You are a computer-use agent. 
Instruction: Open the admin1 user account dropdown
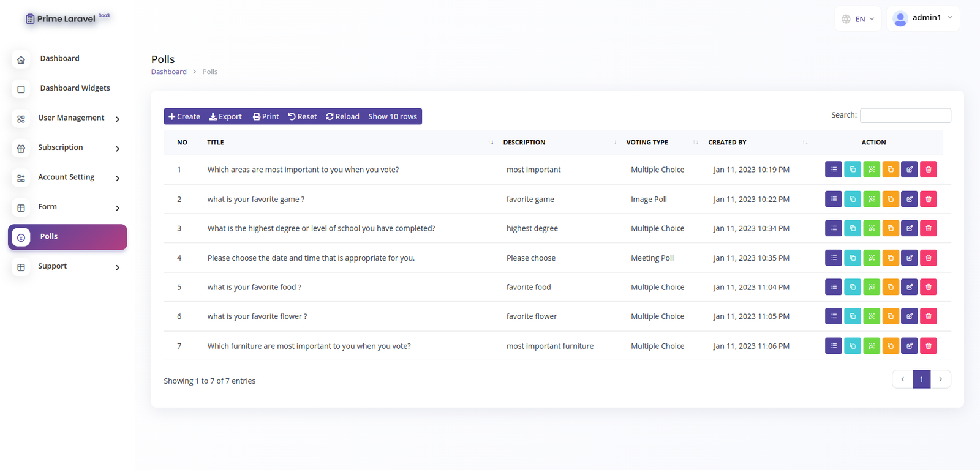tap(922, 18)
